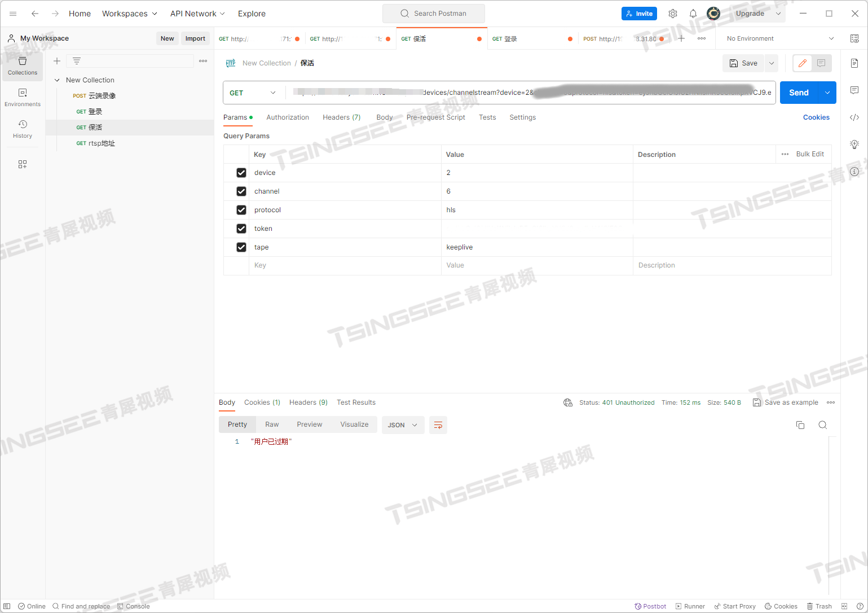Uncheck the channel parameter checkbox
The height and width of the screenshot is (613, 868).
[241, 191]
